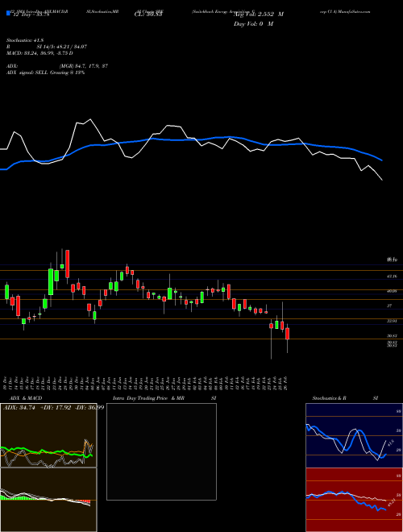The width and height of the screenshot is (403, 532).
Task: Open the MACD histogram thumbnail chart
Action: [48, 500]
